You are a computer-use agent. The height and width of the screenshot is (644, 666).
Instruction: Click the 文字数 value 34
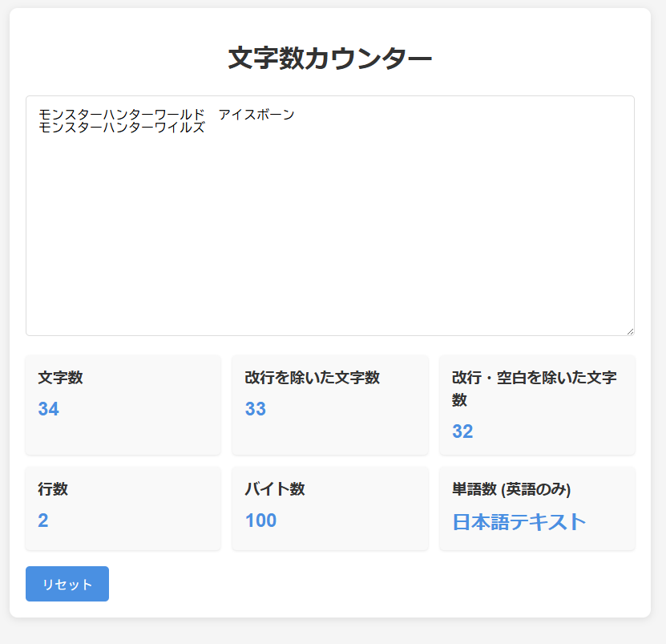point(48,409)
